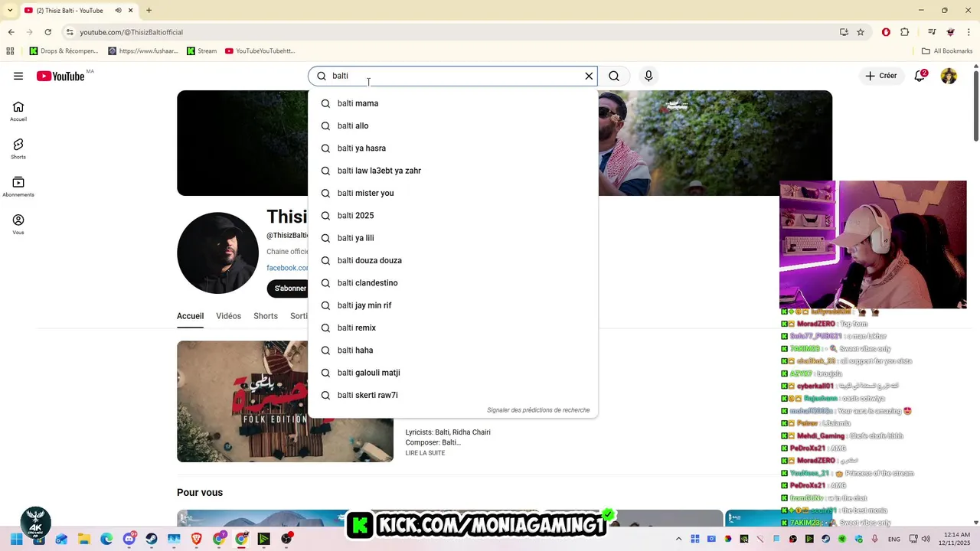Clear the search box with X
Viewport: 980px width, 551px height.
coord(589,76)
